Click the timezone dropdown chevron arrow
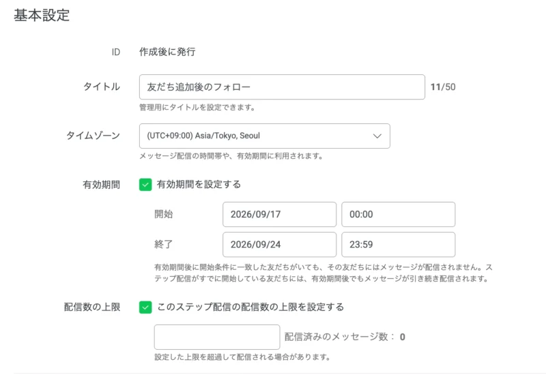 pos(377,136)
